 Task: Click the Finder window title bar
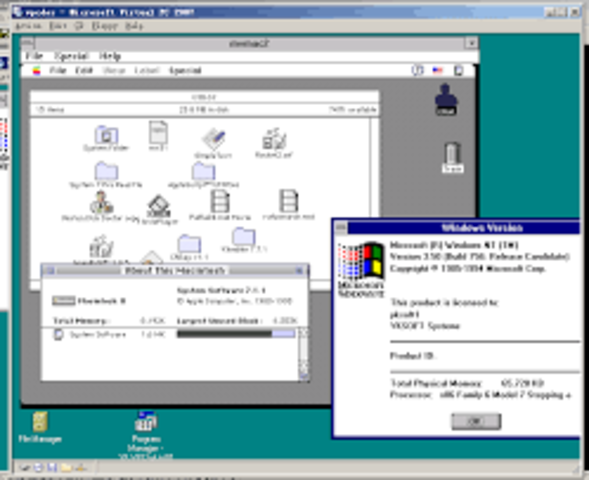[x=204, y=97]
